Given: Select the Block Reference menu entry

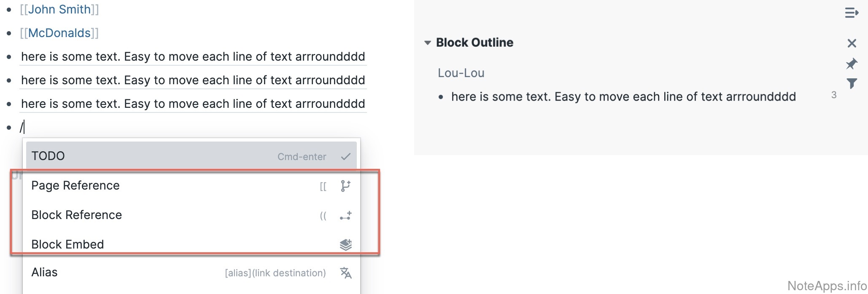Looking at the screenshot, I should coord(76,215).
